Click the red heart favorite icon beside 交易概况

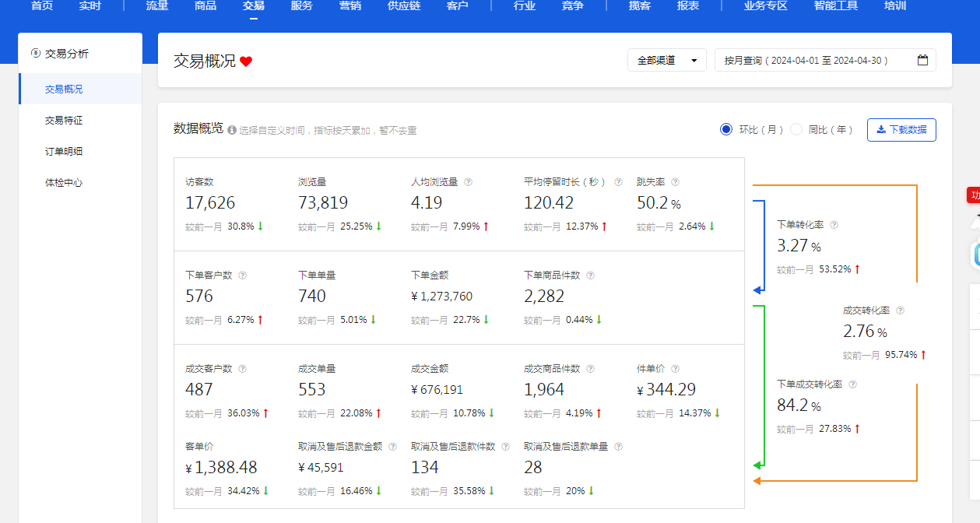(246, 61)
